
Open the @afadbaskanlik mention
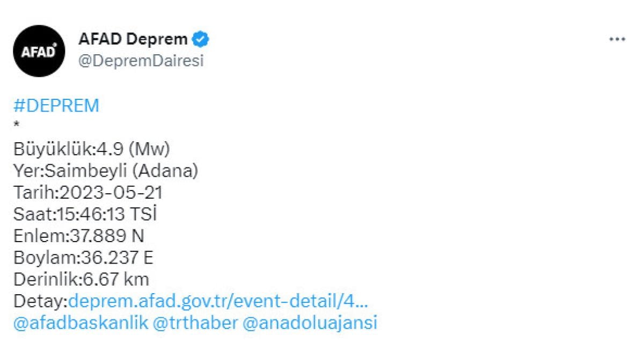tap(80, 323)
